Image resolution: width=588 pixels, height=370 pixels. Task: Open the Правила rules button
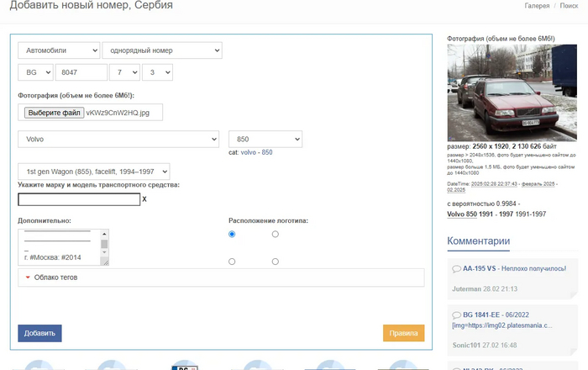403,333
